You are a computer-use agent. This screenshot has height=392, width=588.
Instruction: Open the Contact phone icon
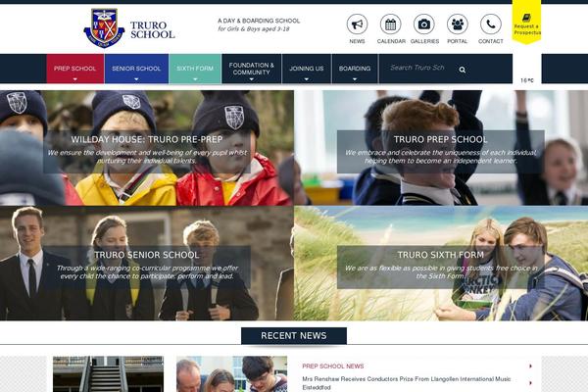(x=491, y=24)
